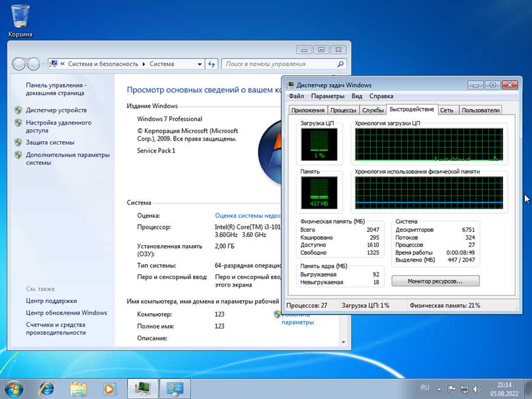The image size is (532, 399).
Task: Click 'Физическая память: 21%' status text
Action: click(445, 306)
